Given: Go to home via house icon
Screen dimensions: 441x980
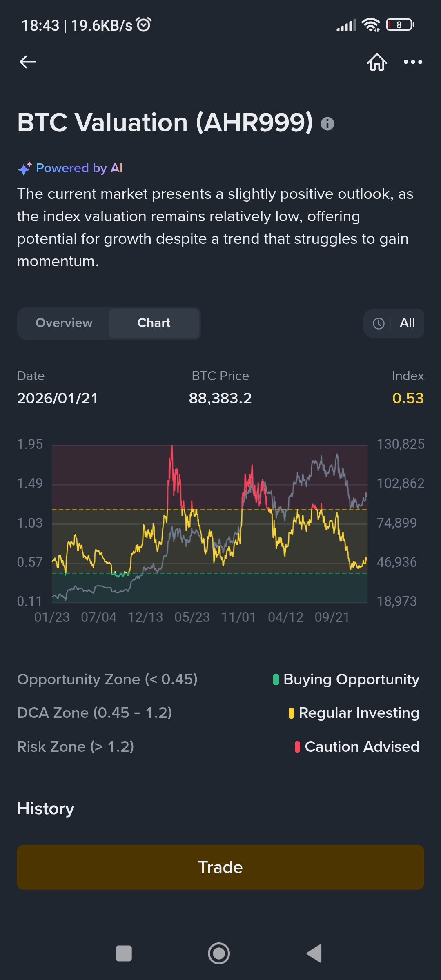Looking at the screenshot, I should point(377,62).
